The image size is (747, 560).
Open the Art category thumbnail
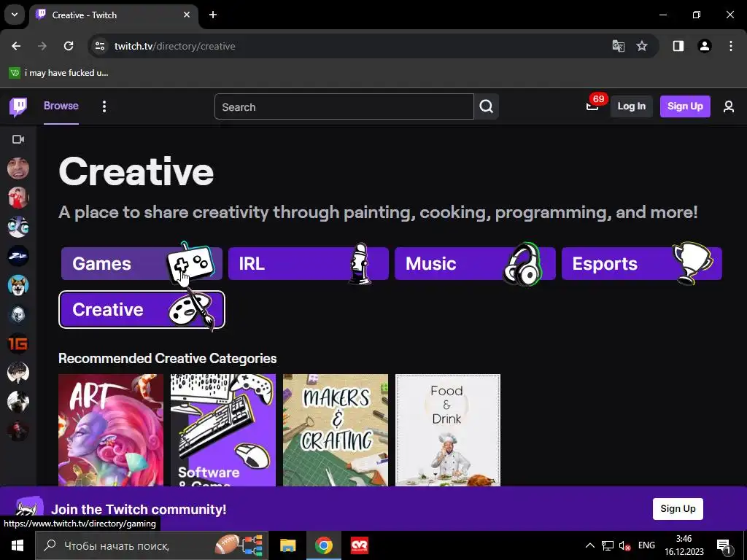coord(111,430)
